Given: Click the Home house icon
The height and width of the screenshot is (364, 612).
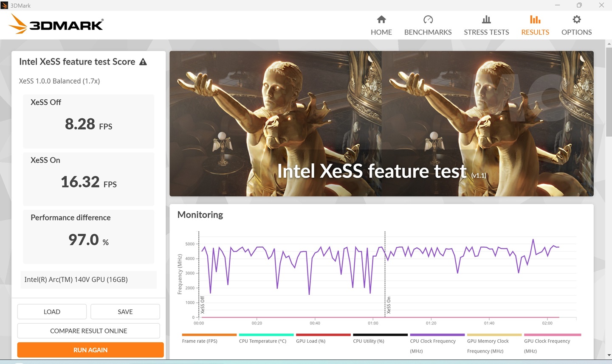Looking at the screenshot, I should point(381,20).
